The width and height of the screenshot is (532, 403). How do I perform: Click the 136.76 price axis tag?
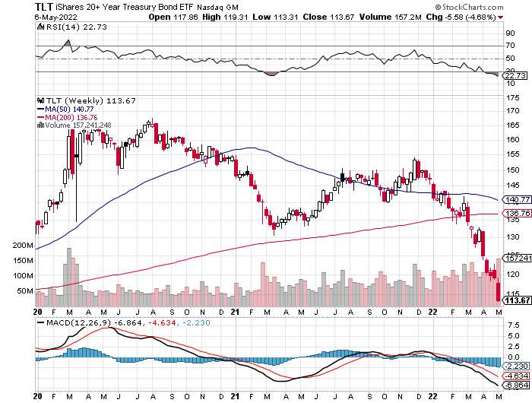518,213
